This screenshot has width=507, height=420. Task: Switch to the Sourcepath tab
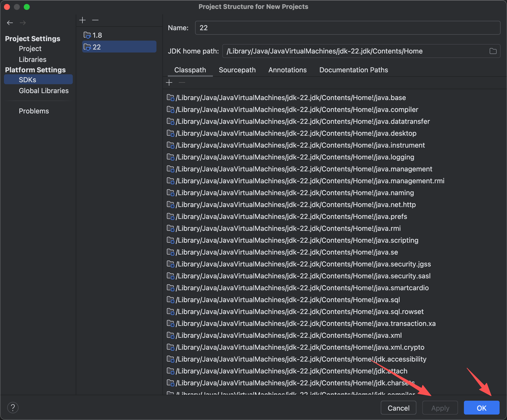pos(237,70)
